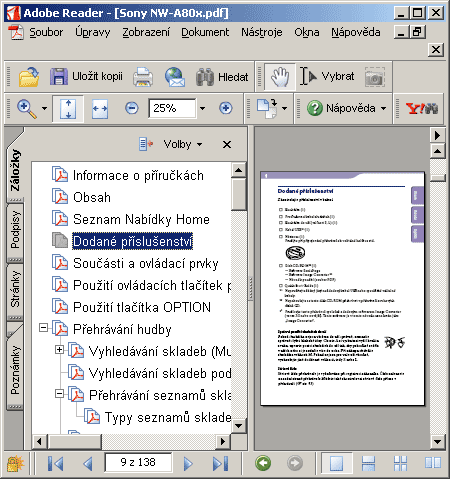The height and width of the screenshot is (479, 450).
Task: Open the Volby options dropdown
Action: [x=183, y=144]
